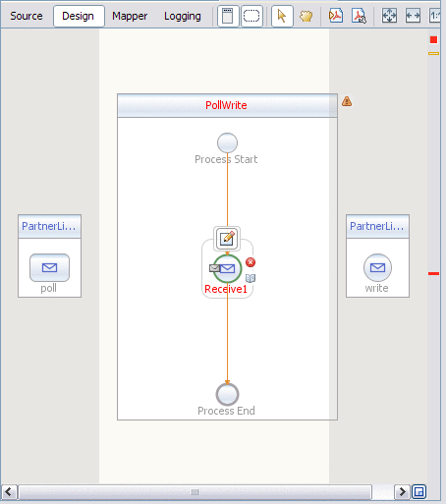Click the horizontal scrollbar left arrow
The width and height of the screenshot is (446, 504).
tap(9, 492)
